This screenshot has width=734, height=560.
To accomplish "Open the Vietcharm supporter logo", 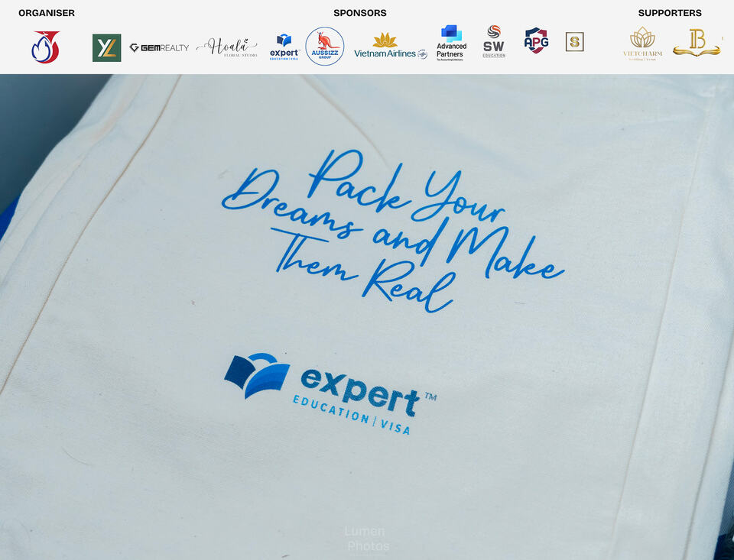I will [x=643, y=44].
